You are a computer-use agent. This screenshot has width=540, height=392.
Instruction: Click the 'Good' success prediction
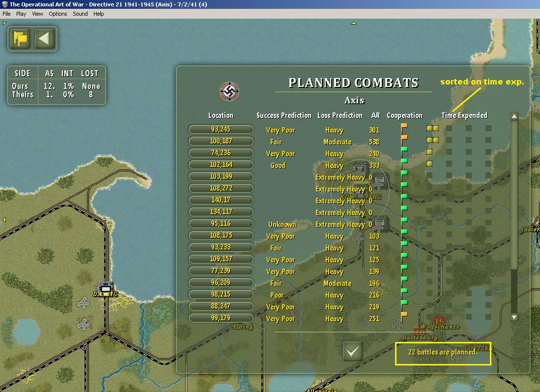click(278, 166)
